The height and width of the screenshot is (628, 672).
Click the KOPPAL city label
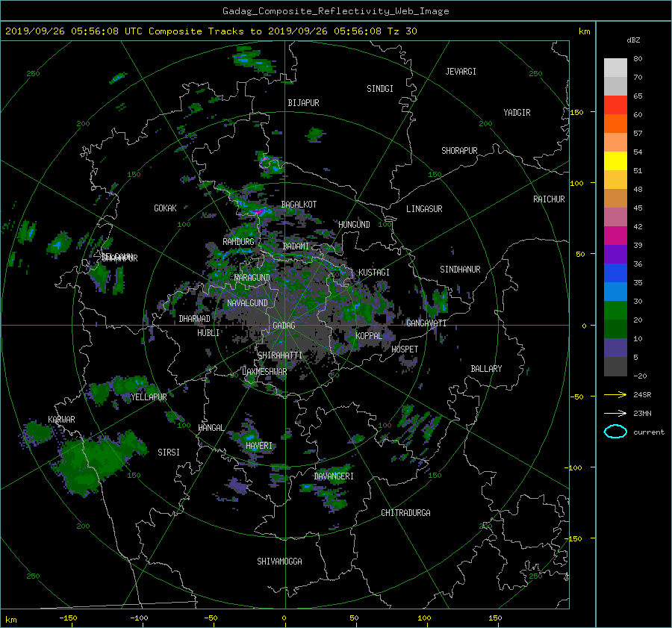369,336
